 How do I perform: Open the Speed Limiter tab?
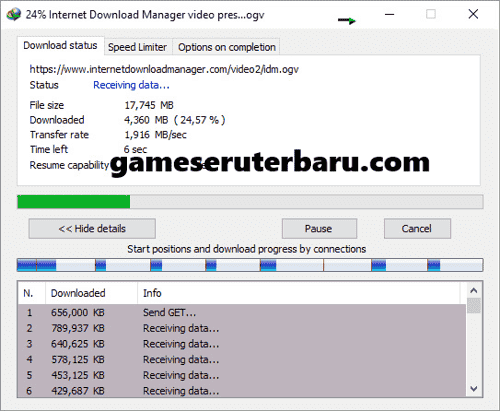137,47
